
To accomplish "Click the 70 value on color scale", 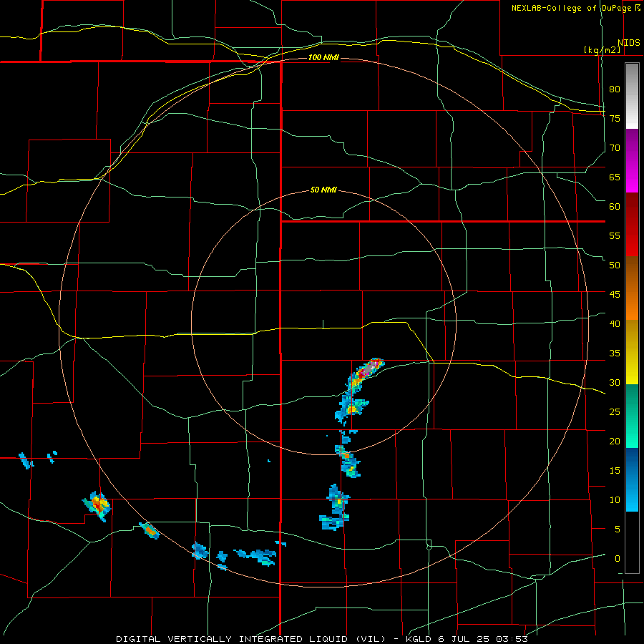I will click(x=615, y=148).
